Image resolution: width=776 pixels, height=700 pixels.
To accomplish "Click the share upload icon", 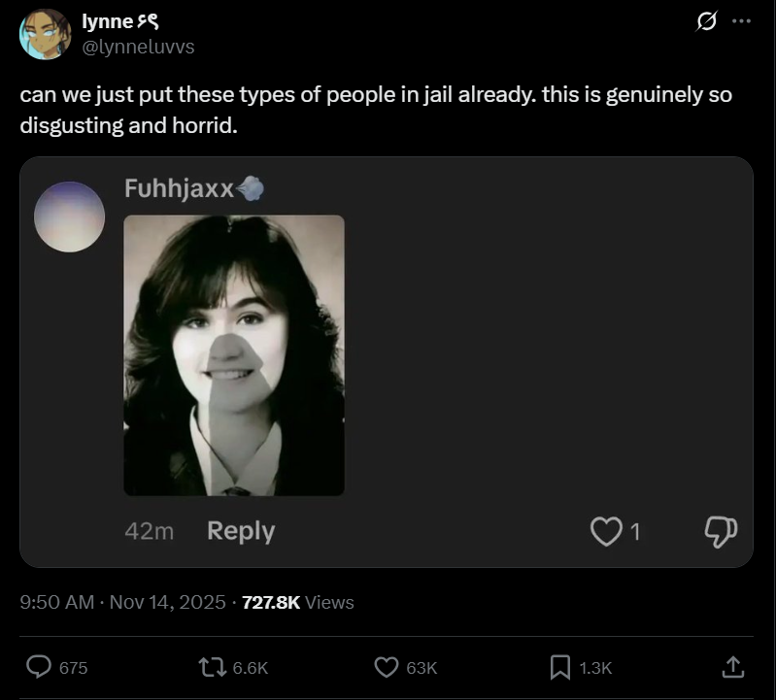I will point(734,667).
